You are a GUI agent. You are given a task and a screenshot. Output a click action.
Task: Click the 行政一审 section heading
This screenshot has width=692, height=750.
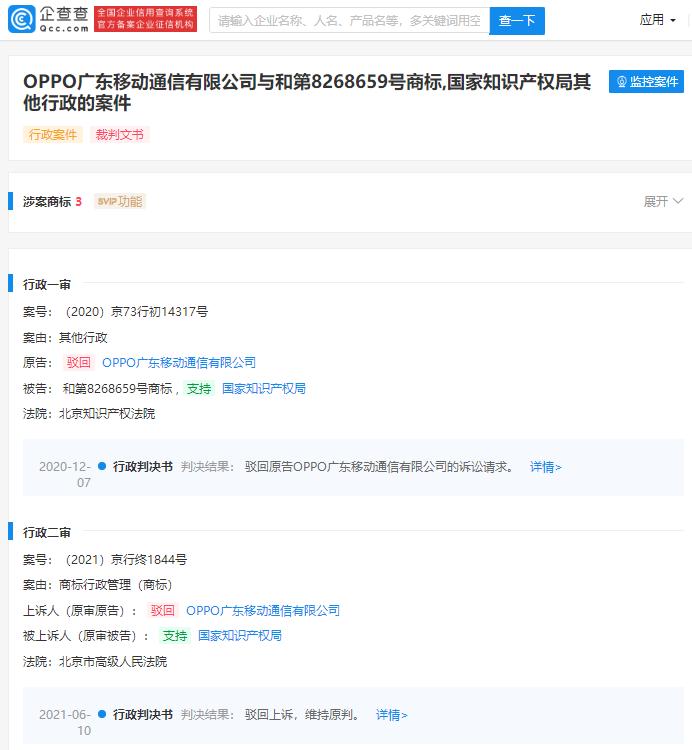coord(47,285)
